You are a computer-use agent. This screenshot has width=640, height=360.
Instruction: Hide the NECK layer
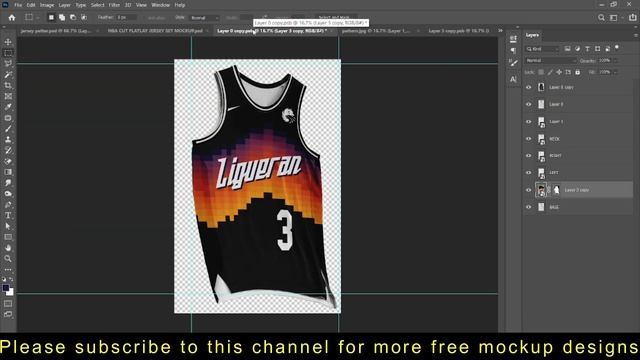point(529,139)
